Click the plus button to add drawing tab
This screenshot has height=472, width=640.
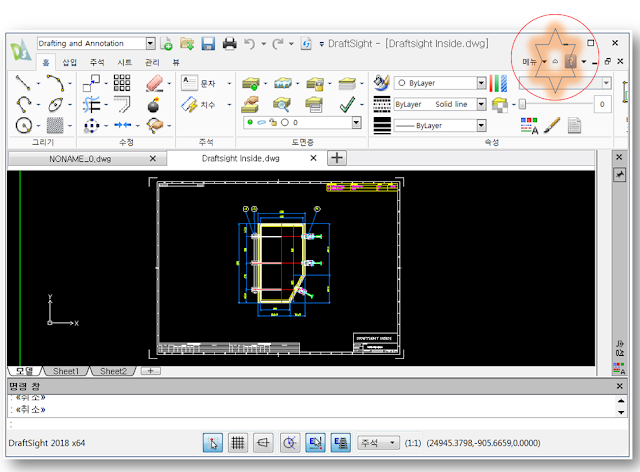point(337,158)
